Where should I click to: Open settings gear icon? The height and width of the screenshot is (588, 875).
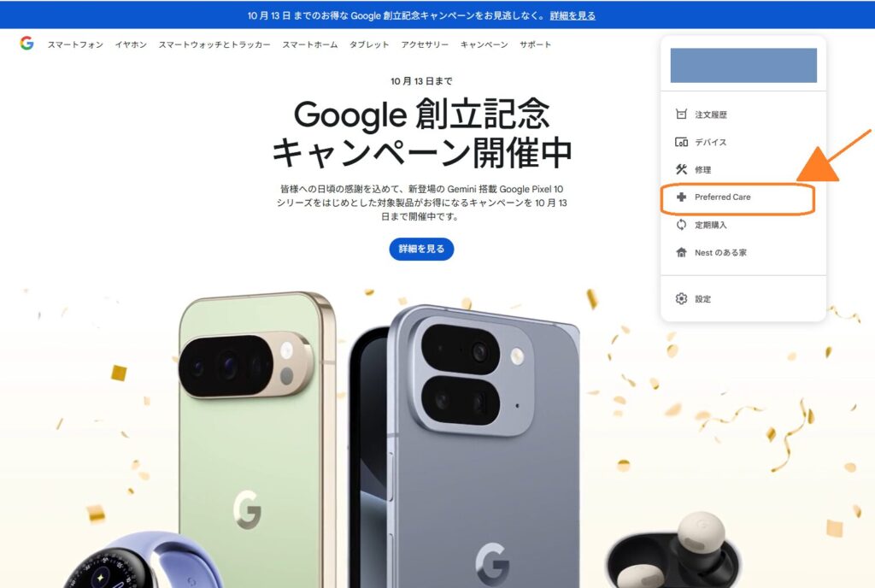[x=681, y=298]
